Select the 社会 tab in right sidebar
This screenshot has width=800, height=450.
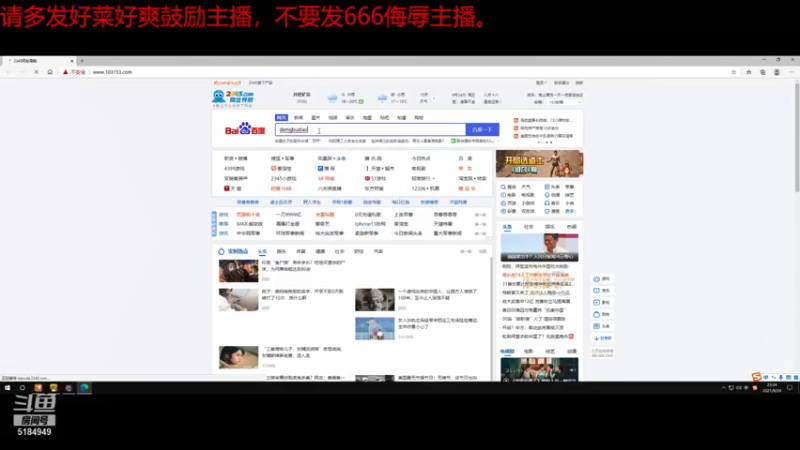pos(529,227)
